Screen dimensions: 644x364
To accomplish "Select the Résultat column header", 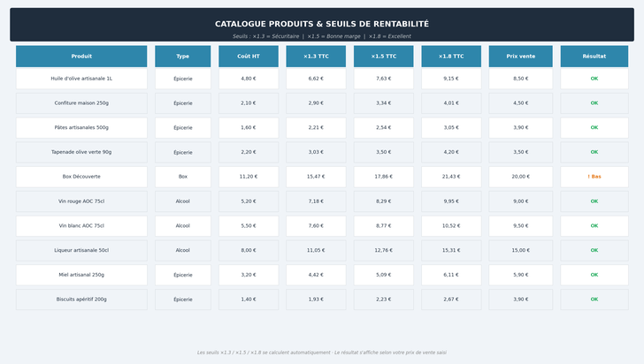I will 594,57.
